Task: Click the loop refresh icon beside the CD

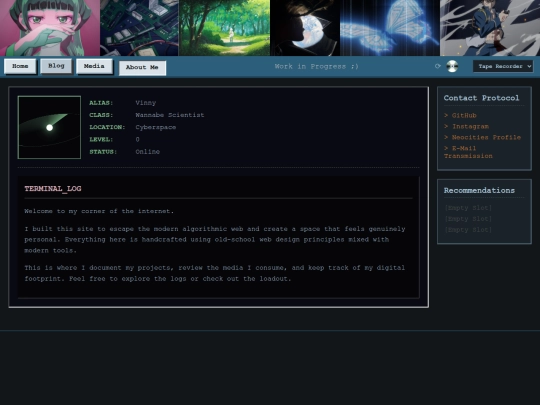Action: (438, 66)
